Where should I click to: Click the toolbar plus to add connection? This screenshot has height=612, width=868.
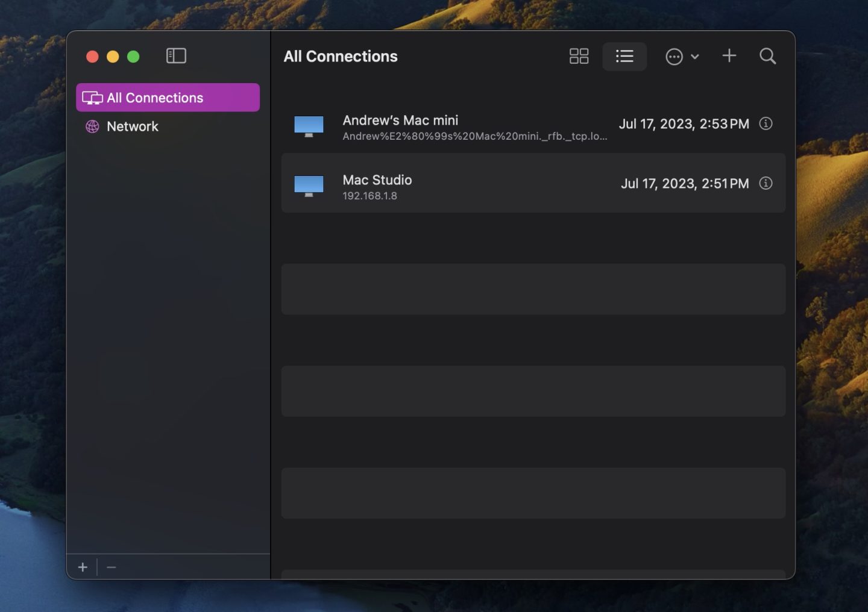[x=729, y=56]
